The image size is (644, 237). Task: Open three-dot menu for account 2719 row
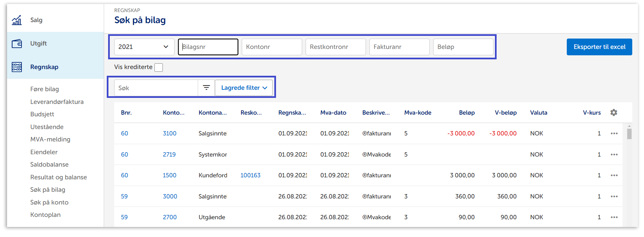click(614, 155)
